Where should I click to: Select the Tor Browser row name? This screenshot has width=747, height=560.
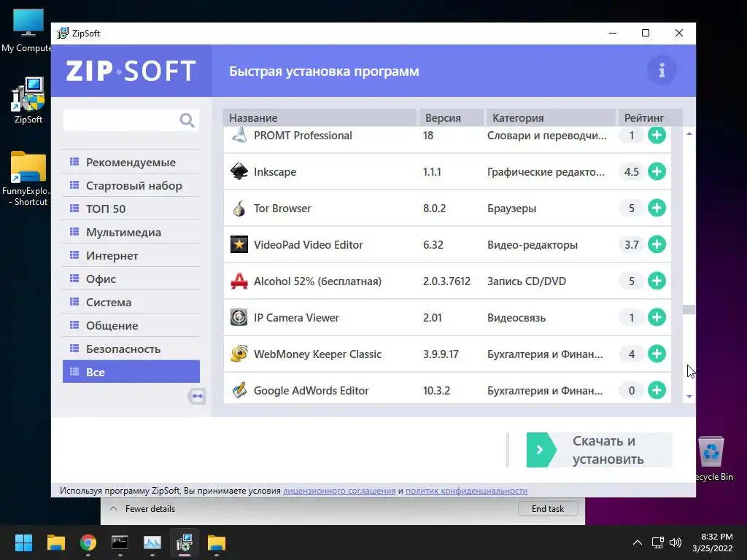[x=282, y=208]
